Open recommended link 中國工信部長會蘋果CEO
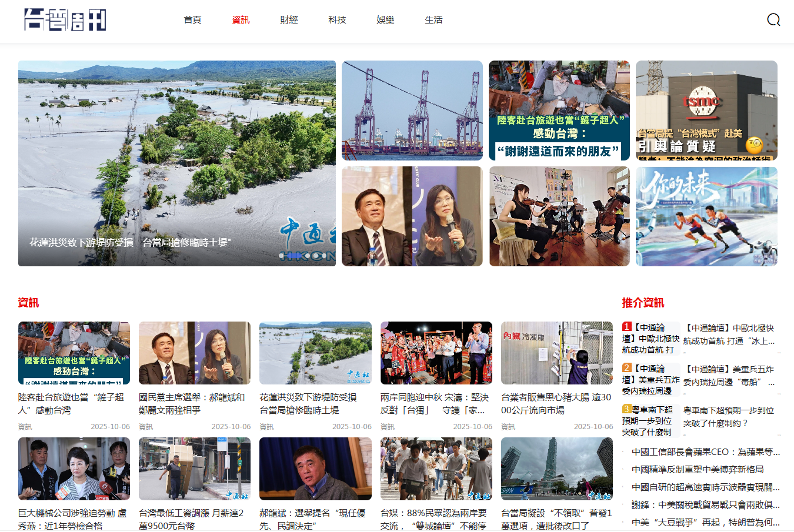The image size is (794, 532). coord(705,452)
